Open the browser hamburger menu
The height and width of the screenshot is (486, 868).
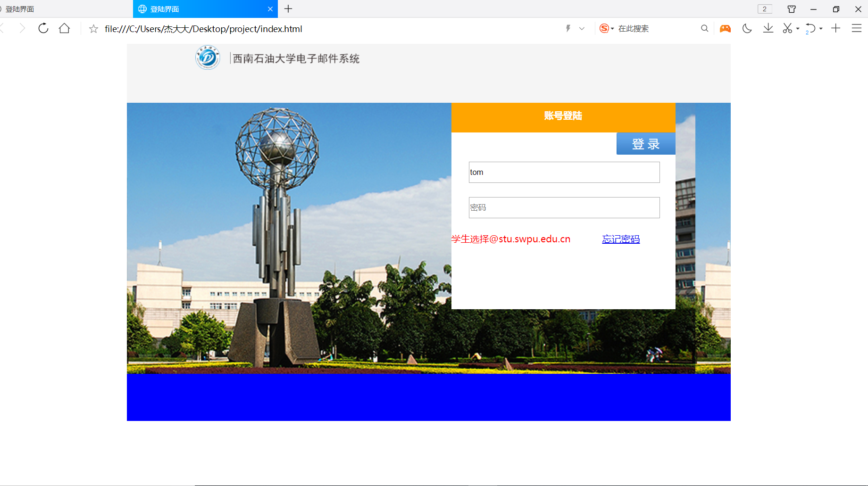857,28
